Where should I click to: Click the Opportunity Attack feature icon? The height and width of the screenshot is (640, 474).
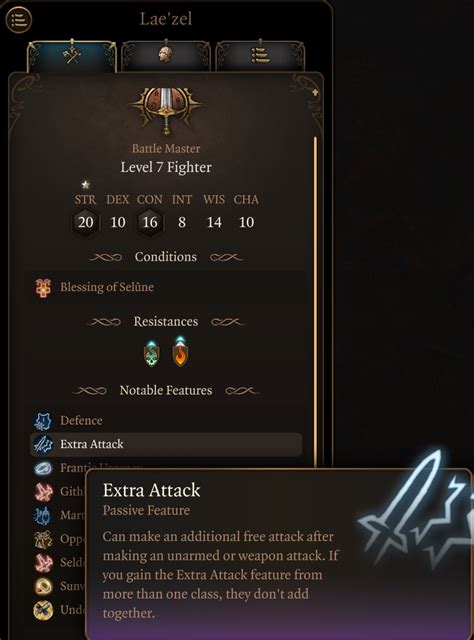(x=43, y=539)
